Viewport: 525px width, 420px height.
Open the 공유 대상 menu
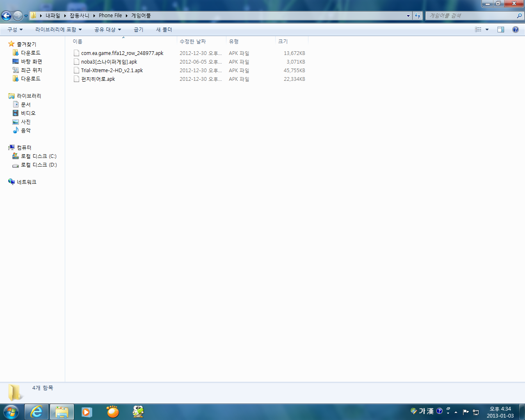(x=107, y=30)
